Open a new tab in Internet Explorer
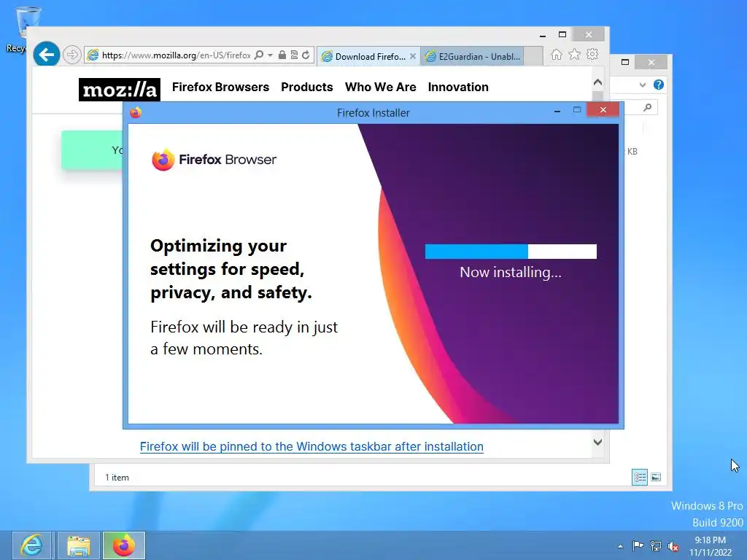The image size is (747, 560). [533, 55]
